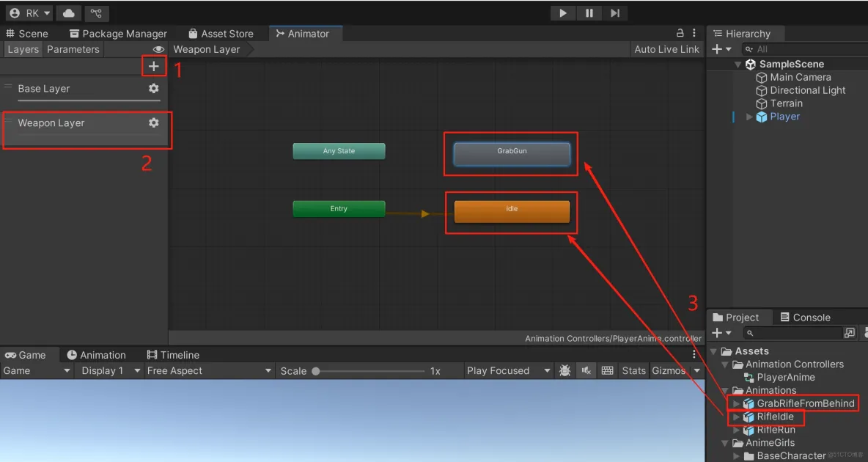Click the plus icon to add an Animator layer
The width and height of the screenshot is (868, 462).
tap(154, 66)
